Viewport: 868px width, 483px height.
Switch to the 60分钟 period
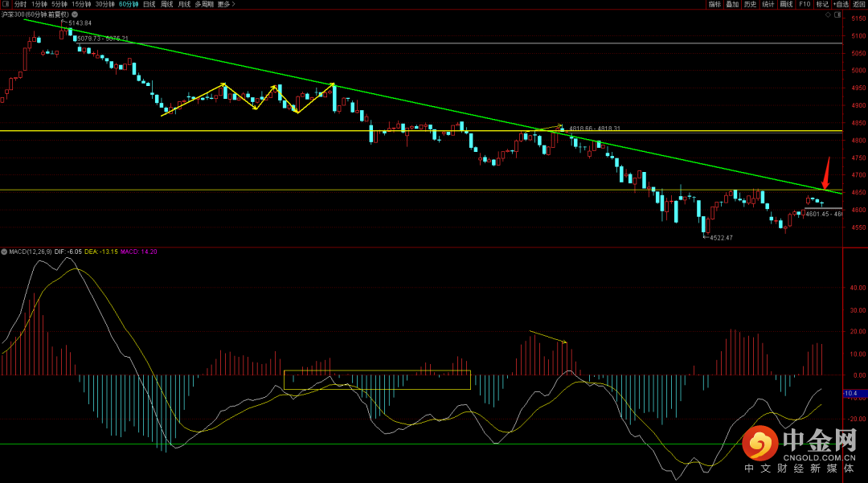coord(128,4)
